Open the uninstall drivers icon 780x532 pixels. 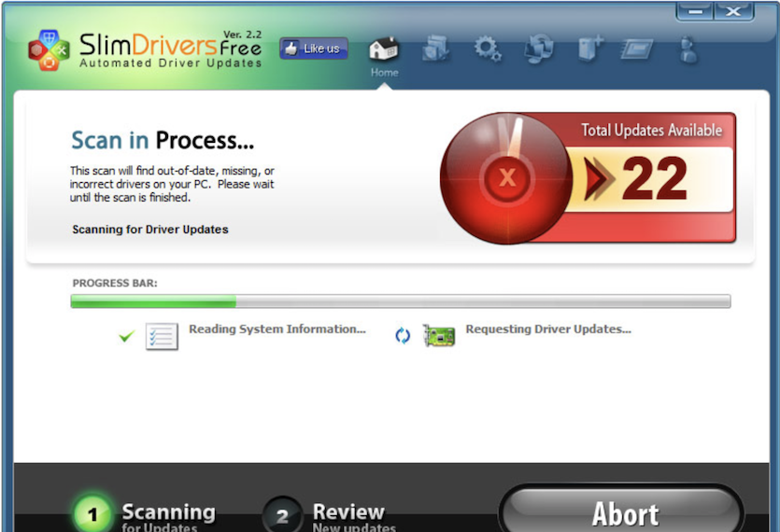pyautogui.click(x=591, y=49)
